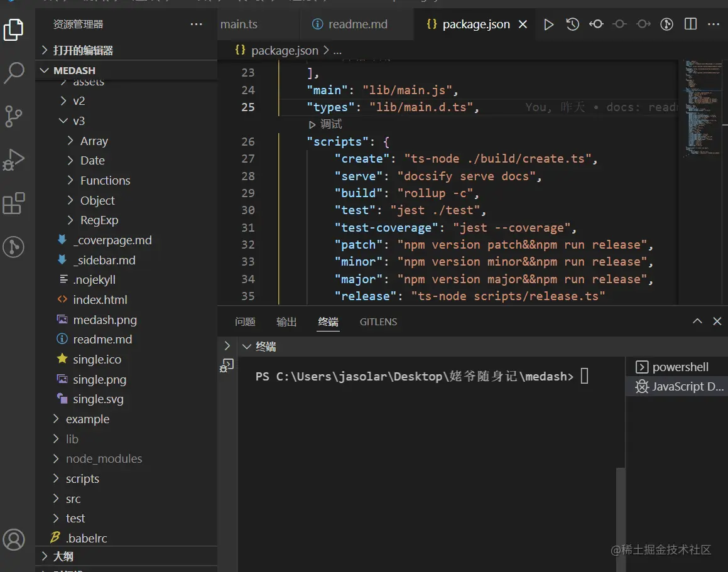Click the Accounts icon in activity bar

click(x=14, y=539)
